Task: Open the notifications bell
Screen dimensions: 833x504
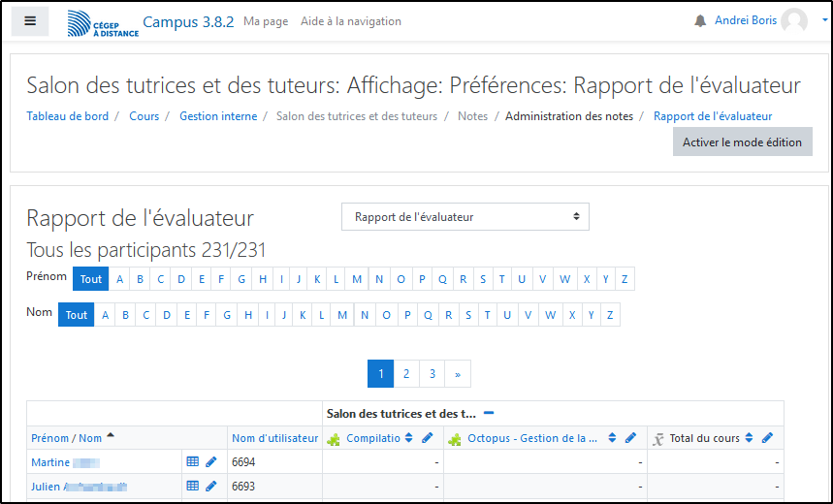Action: [x=700, y=21]
